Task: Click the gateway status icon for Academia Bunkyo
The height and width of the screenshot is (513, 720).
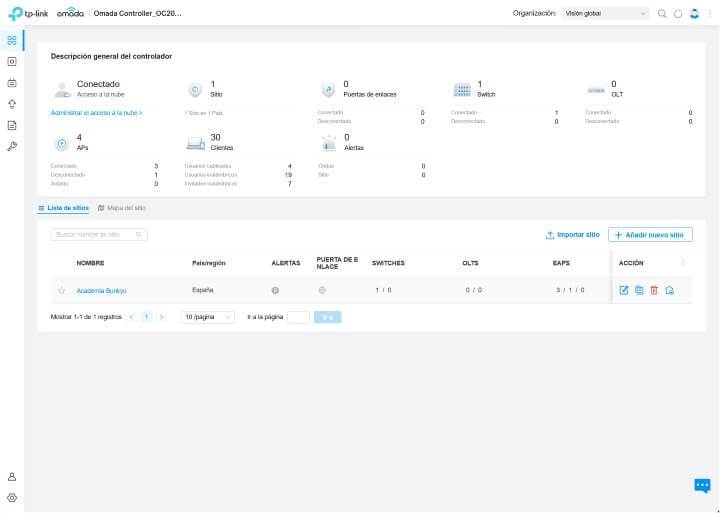Action: point(322,290)
